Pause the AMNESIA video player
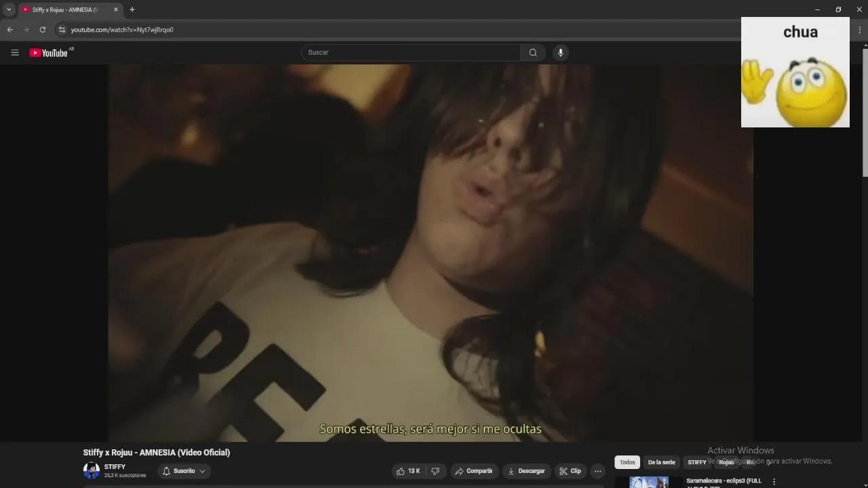 [431, 253]
